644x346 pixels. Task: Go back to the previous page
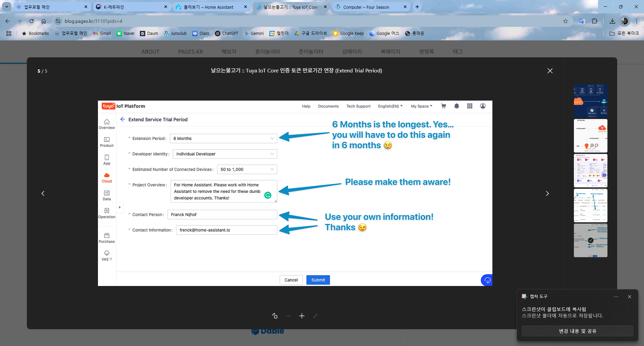[7, 21]
